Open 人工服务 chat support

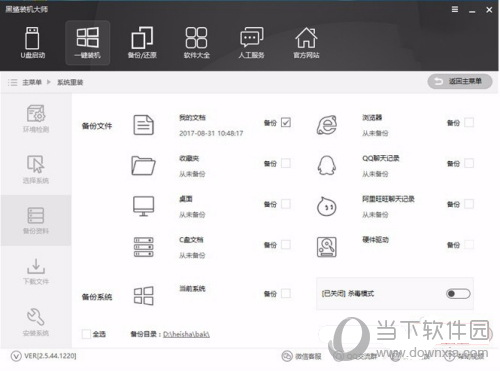tap(251, 43)
